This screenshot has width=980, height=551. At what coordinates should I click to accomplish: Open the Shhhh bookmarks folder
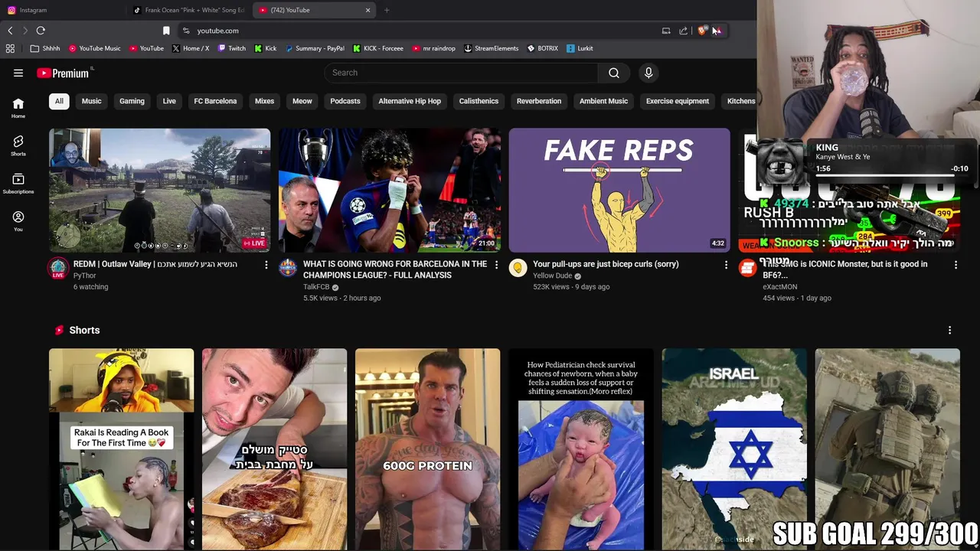point(45,48)
